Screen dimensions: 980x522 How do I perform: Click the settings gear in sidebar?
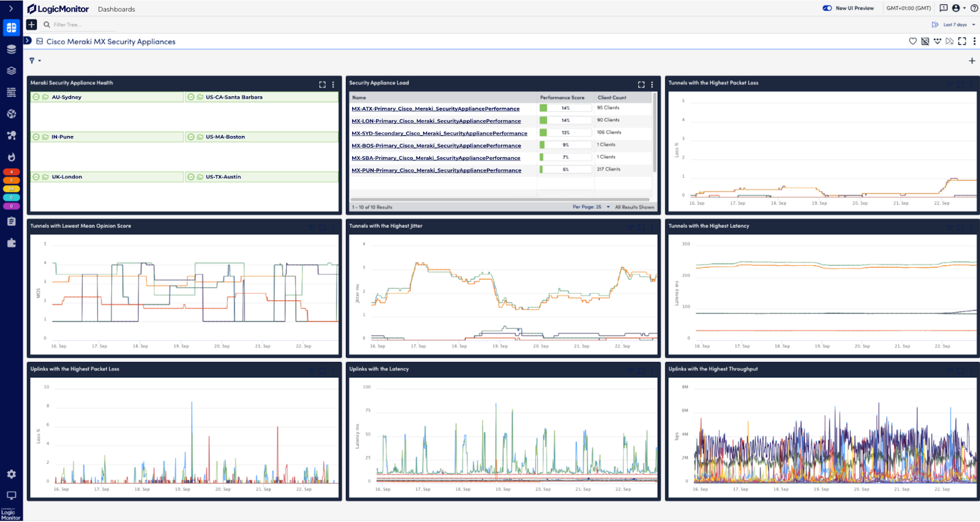coord(11,474)
